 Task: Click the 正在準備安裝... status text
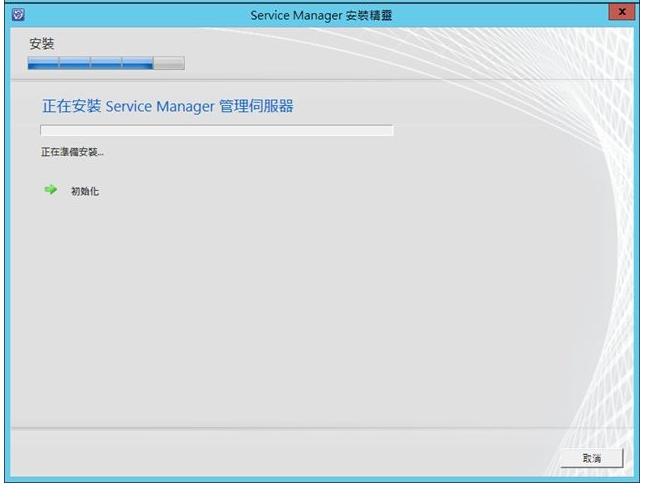pyautogui.click(x=72, y=152)
